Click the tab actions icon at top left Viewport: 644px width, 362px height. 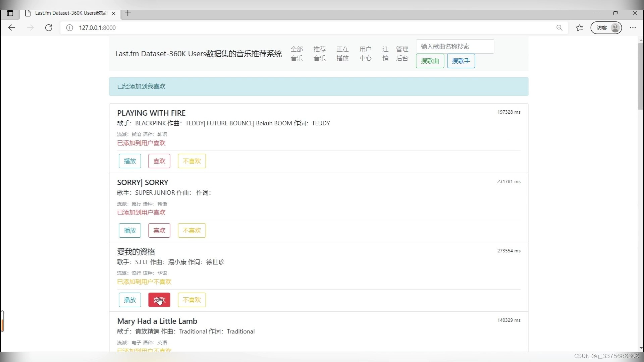pos(10,13)
